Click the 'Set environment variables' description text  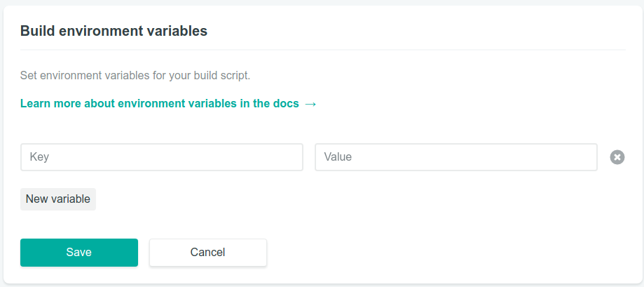(135, 76)
